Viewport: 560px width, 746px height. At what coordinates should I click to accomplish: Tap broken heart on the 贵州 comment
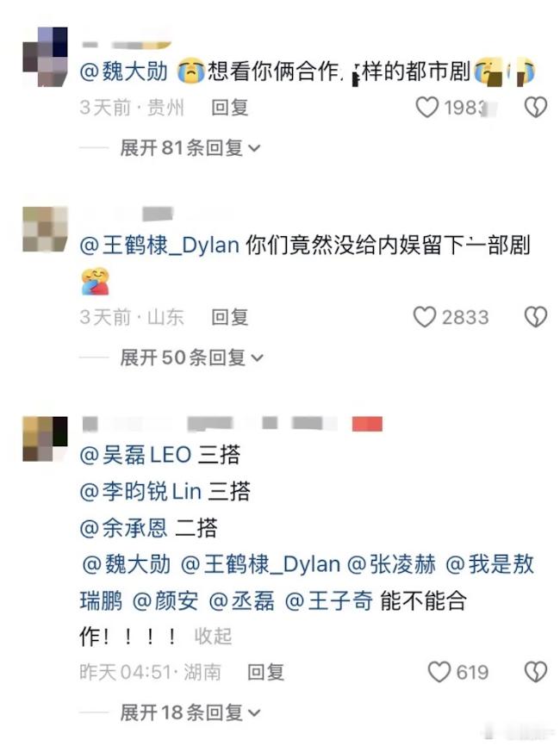tap(536, 108)
